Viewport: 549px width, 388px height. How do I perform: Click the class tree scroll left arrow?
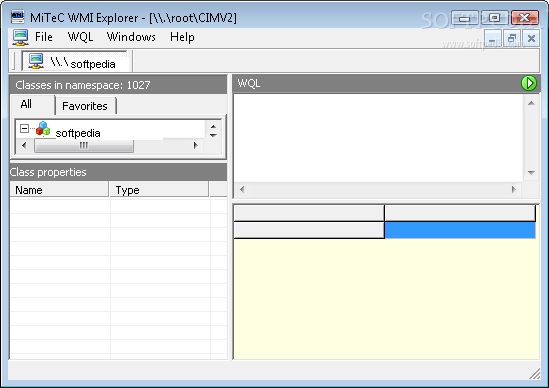pos(24,145)
